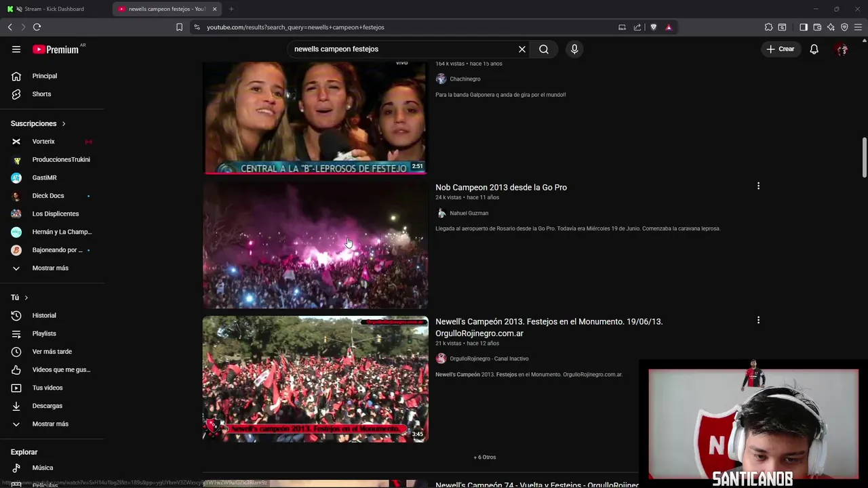Image resolution: width=868 pixels, height=488 pixels.
Task: Open the browser main menu
Action: click(858, 27)
